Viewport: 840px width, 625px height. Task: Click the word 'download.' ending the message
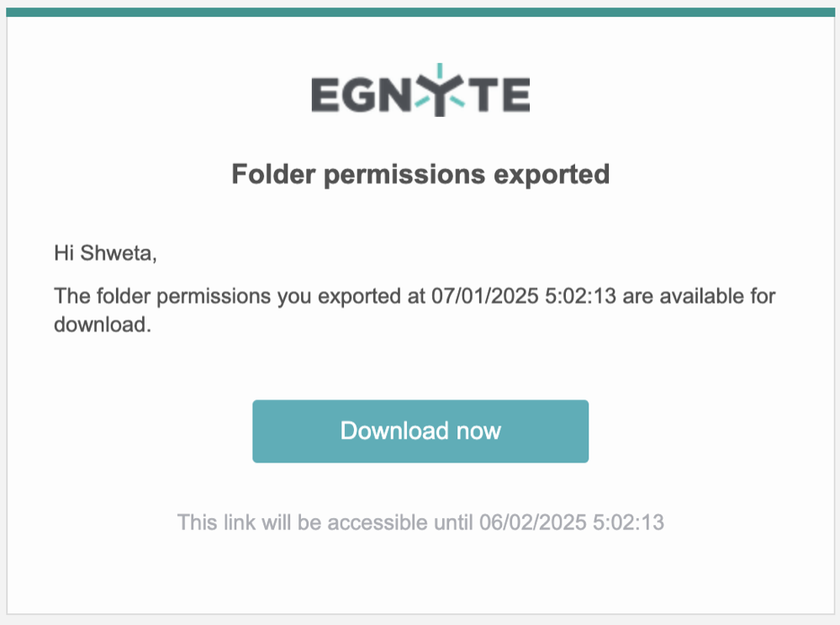[x=103, y=325]
